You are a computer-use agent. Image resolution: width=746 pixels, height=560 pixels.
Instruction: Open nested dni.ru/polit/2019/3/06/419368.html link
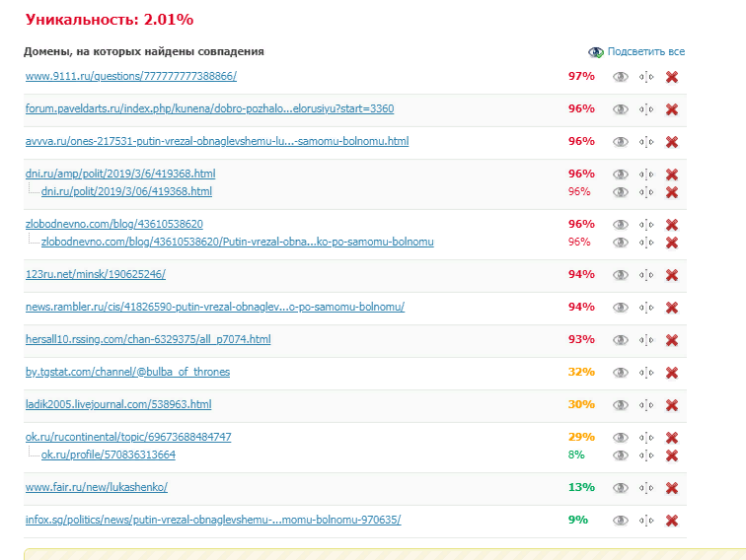(x=126, y=191)
